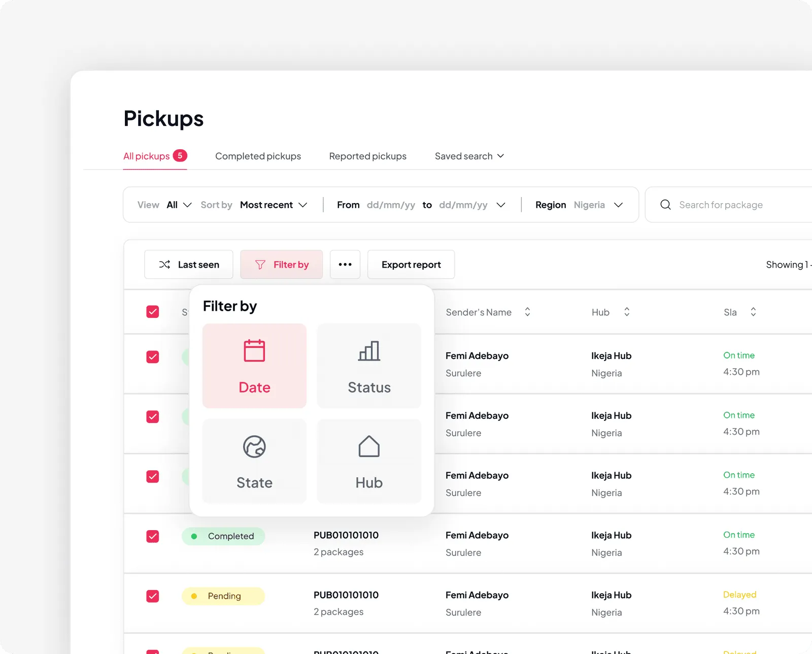Select the Date filter option
This screenshot has height=654, width=812.
click(254, 366)
